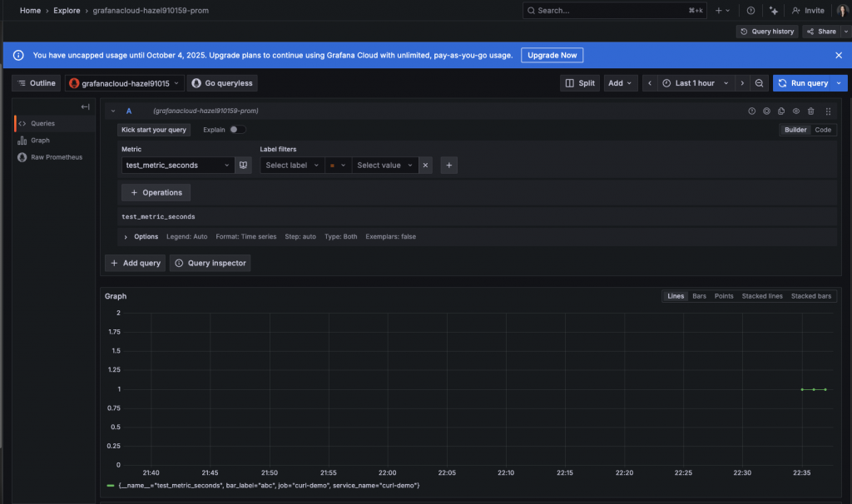The height and width of the screenshot is (504, 852).
Task: Click the Invite button
Action: click(x=808, y=10)
